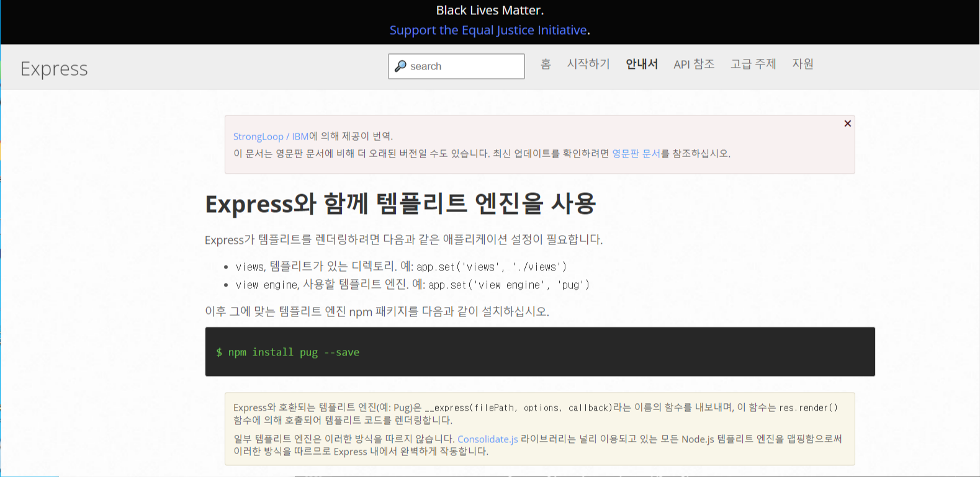Open the 시작하기 menu
Viewport: 980px width, 477px height.
coord(588,64)
